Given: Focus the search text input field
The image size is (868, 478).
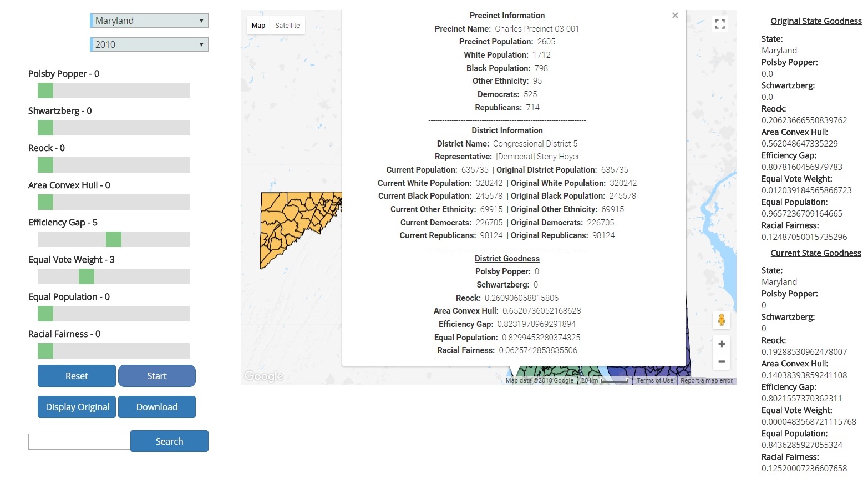Looking at the screenshot, I should pos(79,441).
